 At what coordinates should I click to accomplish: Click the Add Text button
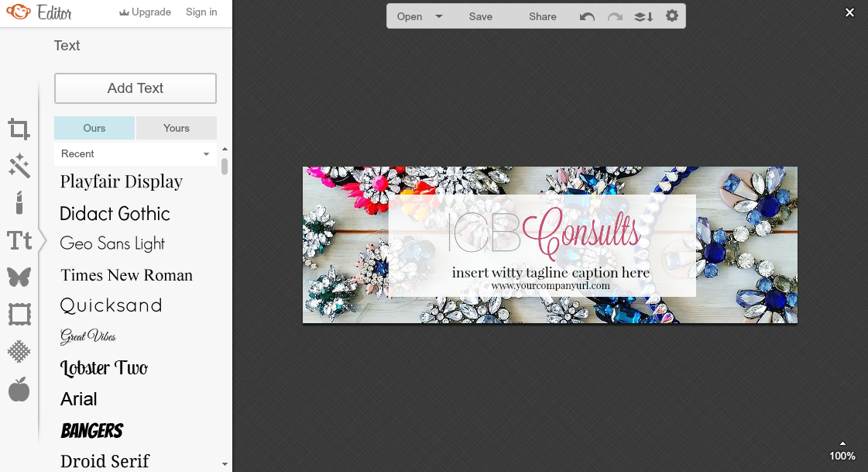[x=136, y=88]
